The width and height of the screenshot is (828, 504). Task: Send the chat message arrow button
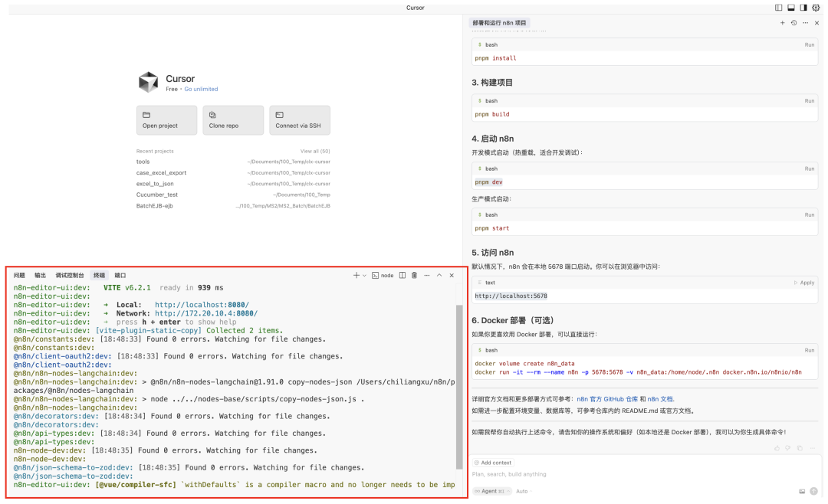click(x=813, y=491)
